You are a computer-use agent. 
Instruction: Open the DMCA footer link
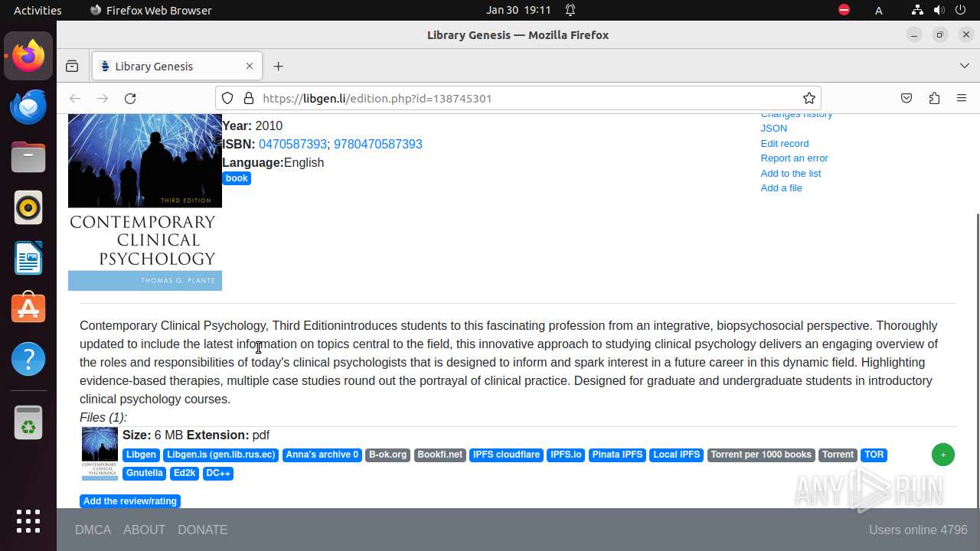(93, 530)
